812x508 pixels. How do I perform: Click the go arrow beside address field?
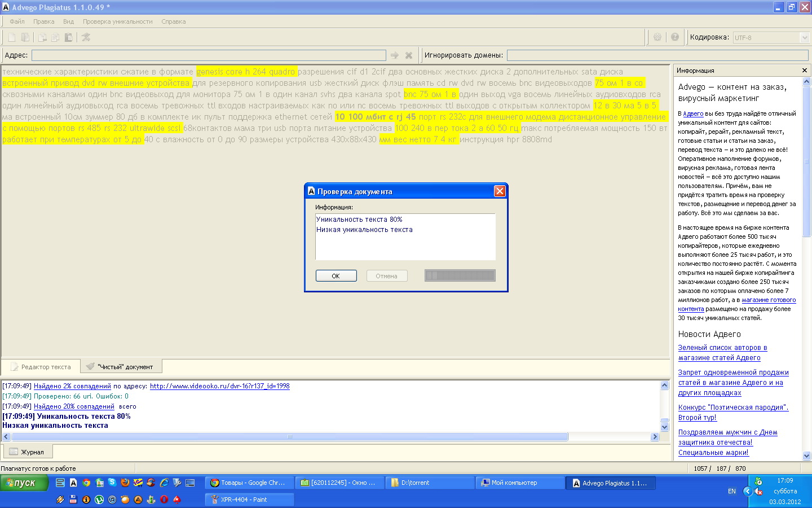point(395,55)
